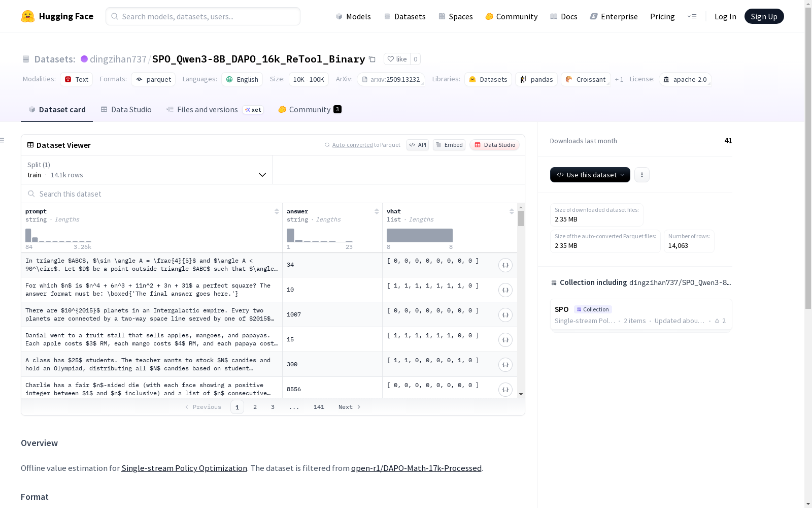Switch to the Dataset card tab
This screenshot has height=508, width=812.
tap(57, 110)
